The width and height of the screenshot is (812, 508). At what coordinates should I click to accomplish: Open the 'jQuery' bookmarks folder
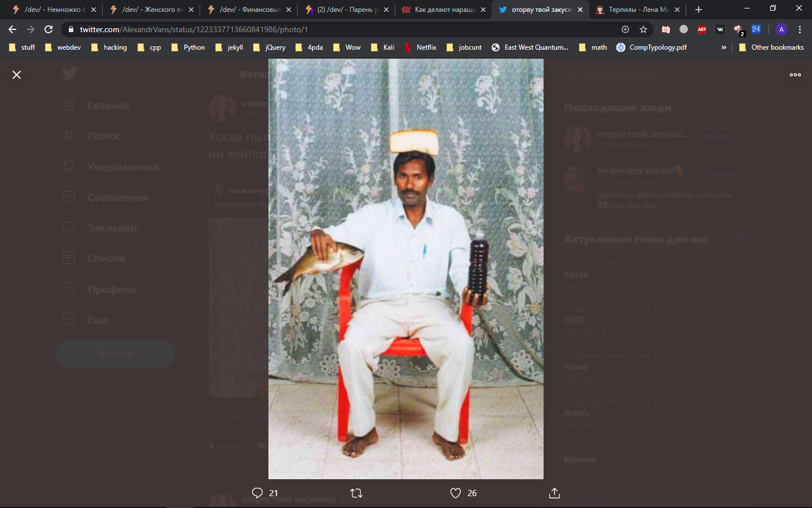pyautogui.click(x=270, y=47)
